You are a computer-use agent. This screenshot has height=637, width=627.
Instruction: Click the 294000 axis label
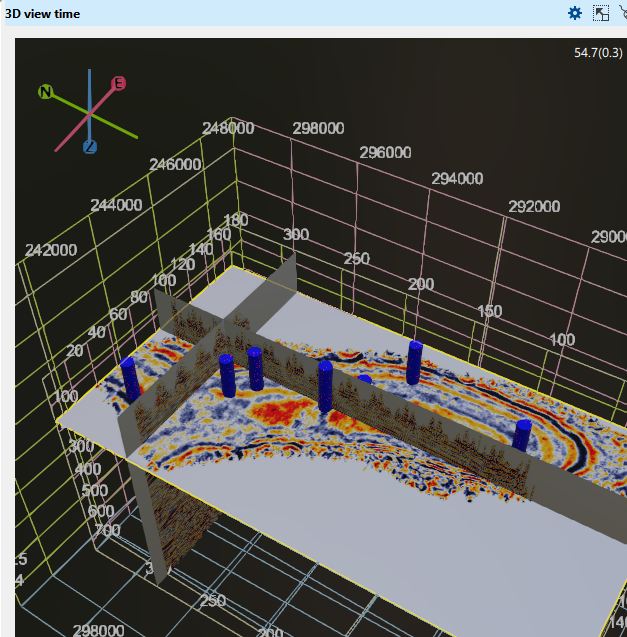click(457, 179)
